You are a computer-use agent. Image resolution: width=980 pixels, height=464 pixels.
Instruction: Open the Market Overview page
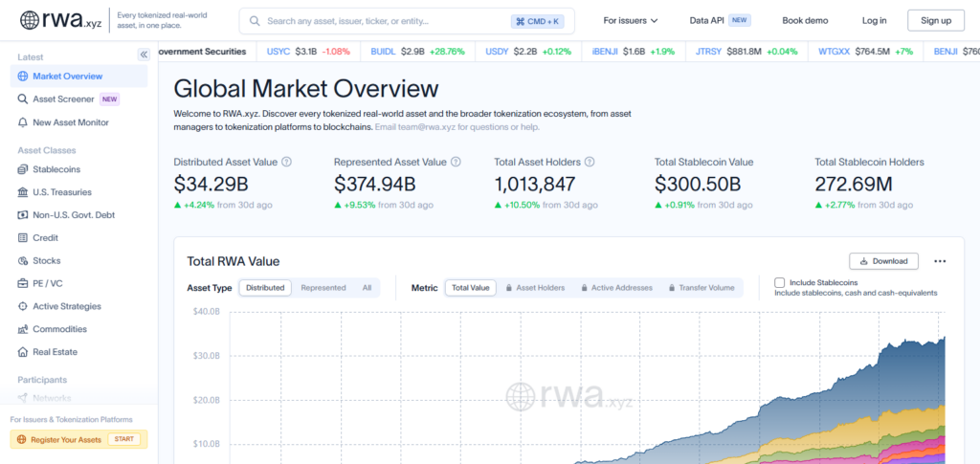tap(78, 77)
